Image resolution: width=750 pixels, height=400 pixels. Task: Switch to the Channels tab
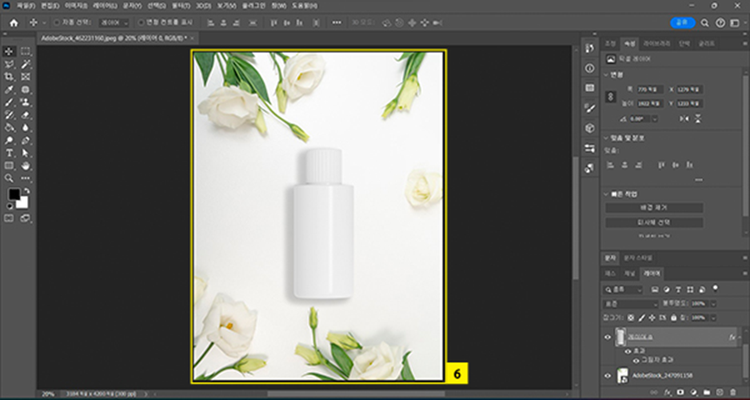[x=630, y=273]
